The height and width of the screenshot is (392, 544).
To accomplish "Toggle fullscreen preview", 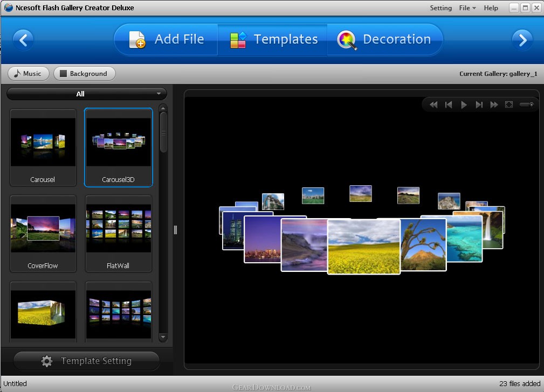I will pos(509,104).
